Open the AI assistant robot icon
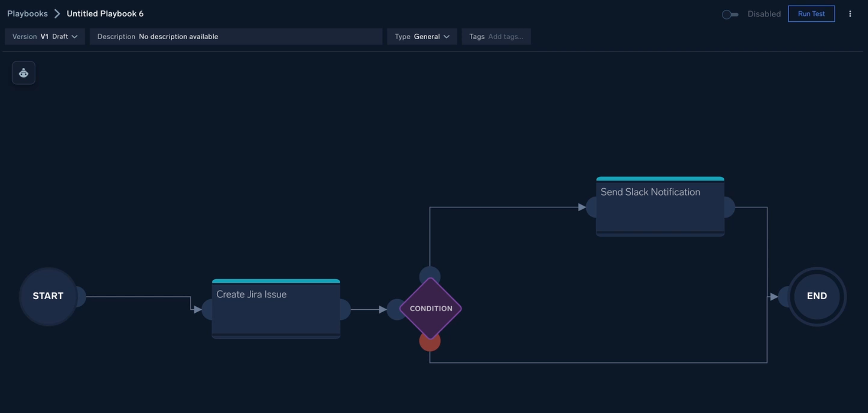Viewport: 868px width, 413px height. (24, 73)
